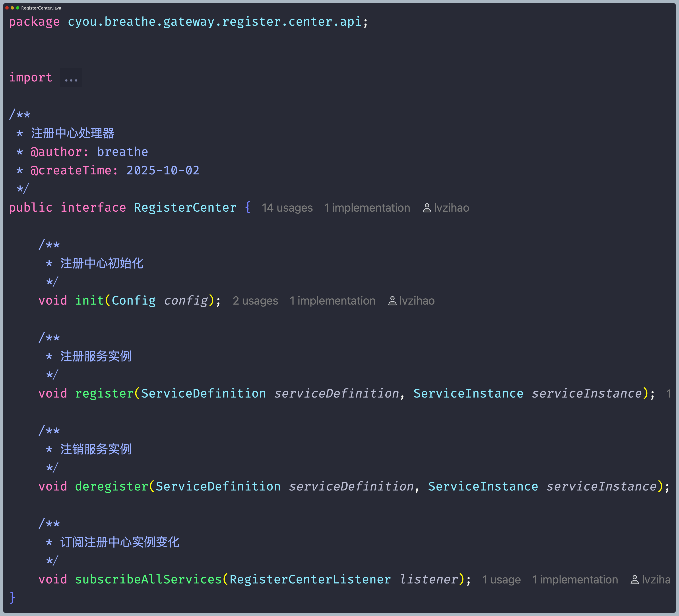This screenshot has width=679, height=616.
Task: Open the 14 usages hint for RegisterCenter
Action: point(287,208)
